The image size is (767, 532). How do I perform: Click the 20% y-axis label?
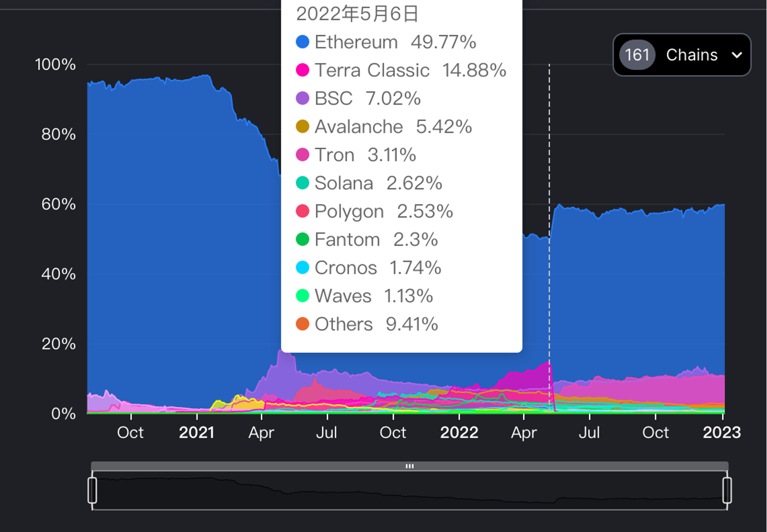[x=58, y=344]
